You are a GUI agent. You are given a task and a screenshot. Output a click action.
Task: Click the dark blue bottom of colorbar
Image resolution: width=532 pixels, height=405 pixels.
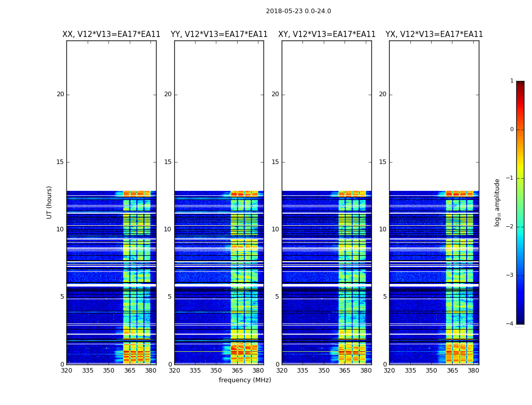click(x=520, y=322)
